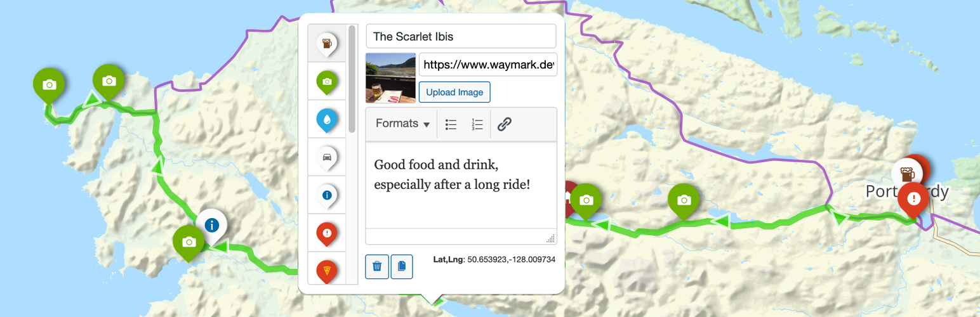The height and width of the screenshot is (317, 980).
Task: Duplicate marker with the copy icon
Action: coord(402,266)
